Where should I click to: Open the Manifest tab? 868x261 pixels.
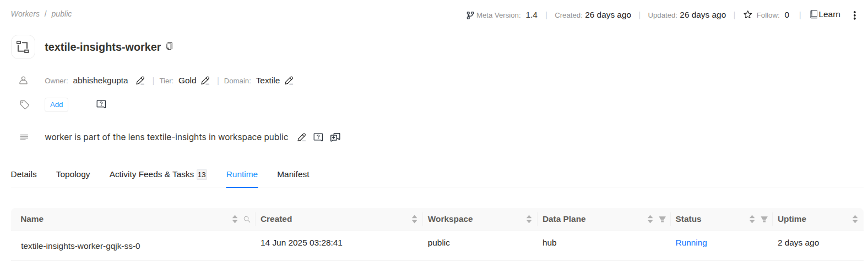(x=293, y=174)
